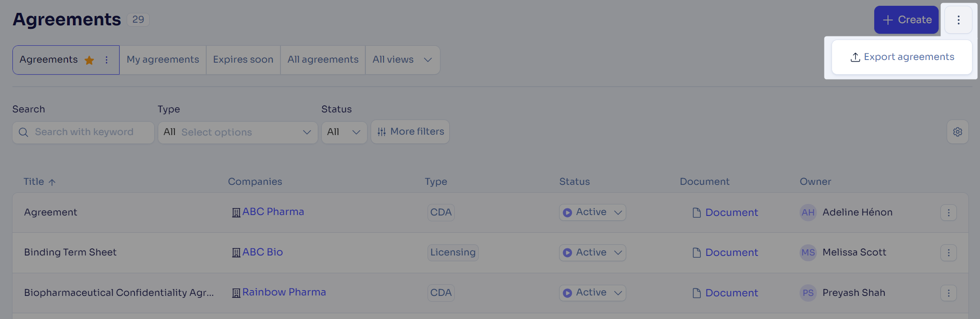Switch to the Expires soon tab
The width and height of the screenshot is (980, 319).
(243, 60)
